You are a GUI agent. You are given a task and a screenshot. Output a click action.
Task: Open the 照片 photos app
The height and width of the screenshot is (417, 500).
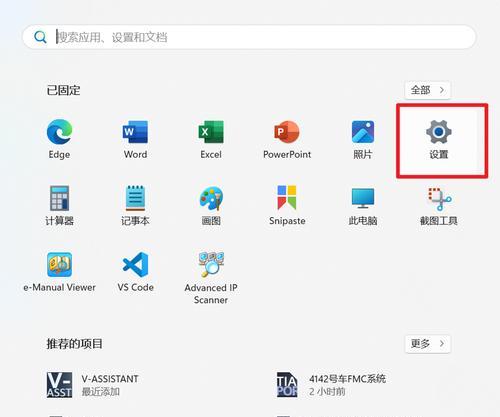363,132
